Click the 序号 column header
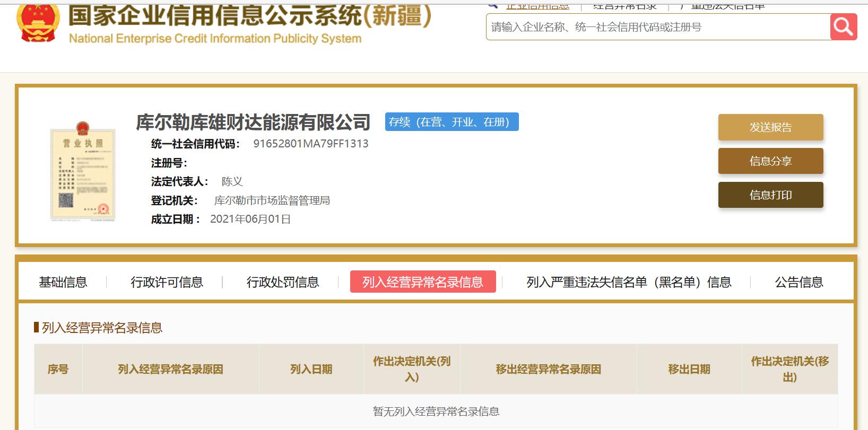Image resolution: width=868 pixels, height=430 pixels. pyautogui.click(x=58, y=369)
